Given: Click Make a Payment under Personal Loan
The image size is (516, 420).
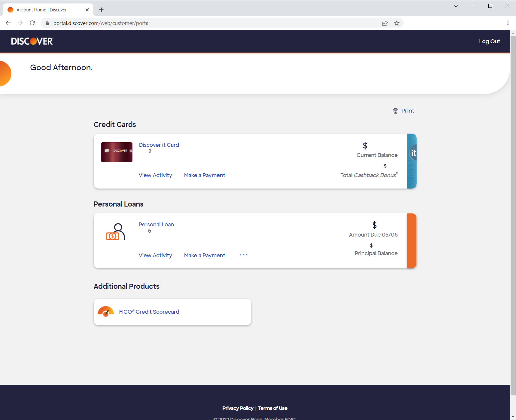Looking at the screenshot, I should click(x=205, y=255).
